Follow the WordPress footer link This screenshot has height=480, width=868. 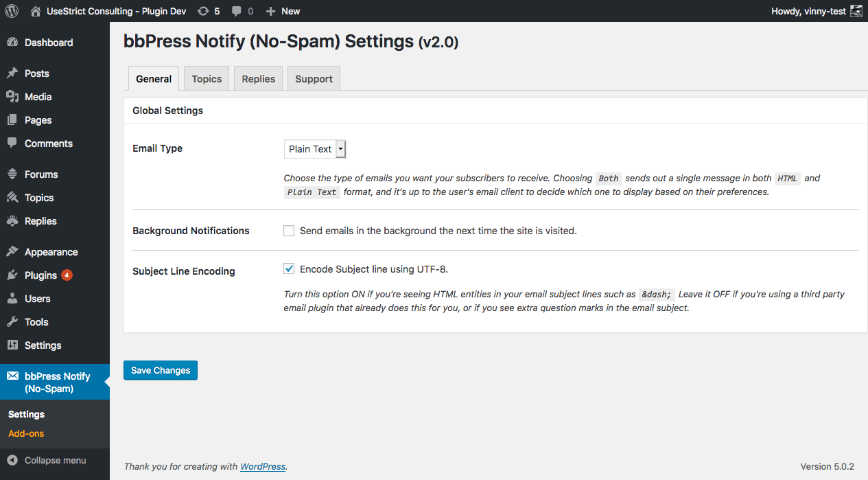click(263, 467)
